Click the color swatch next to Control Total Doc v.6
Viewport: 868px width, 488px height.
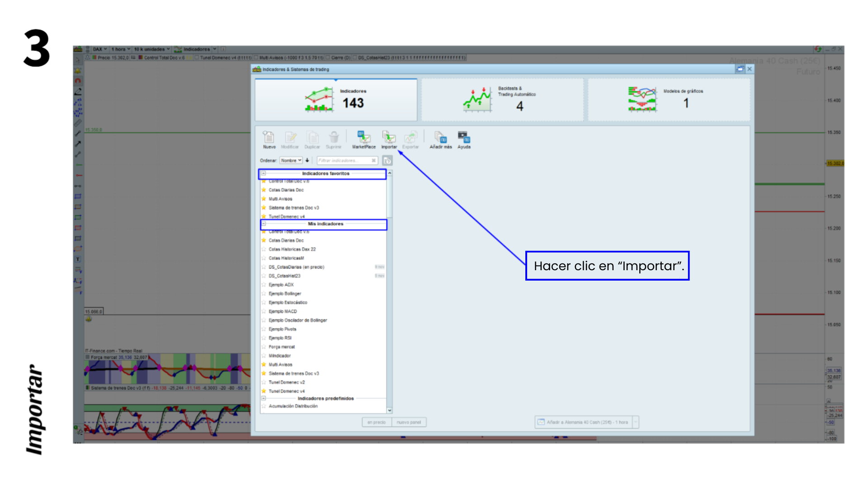click(x=140, y=58)
